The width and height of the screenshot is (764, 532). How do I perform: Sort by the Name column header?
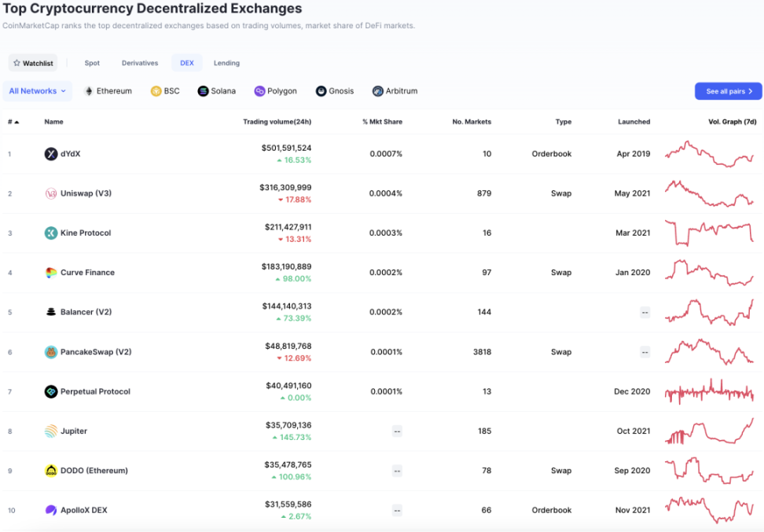point(53,122)
